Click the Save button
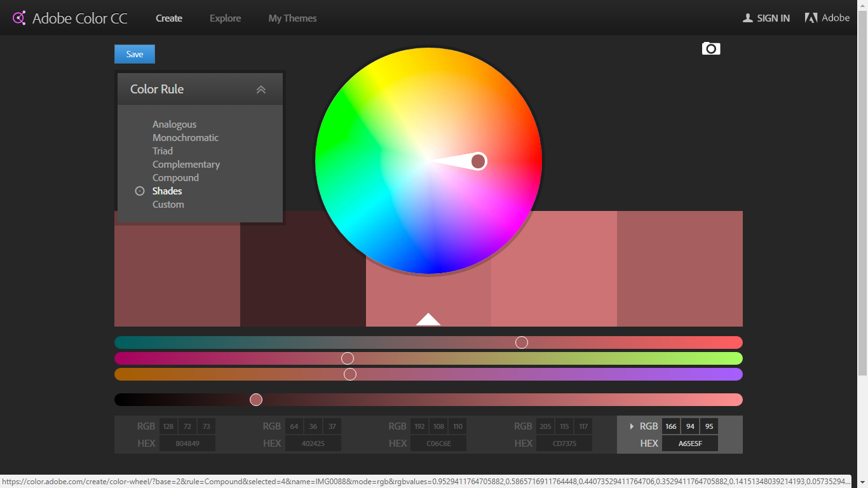868x488 pixels. point(135,54)
